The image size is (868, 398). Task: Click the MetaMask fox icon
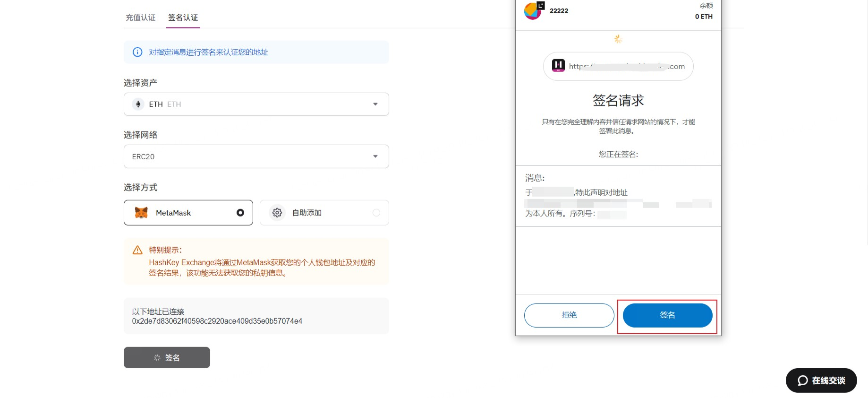tap(141, 213)
